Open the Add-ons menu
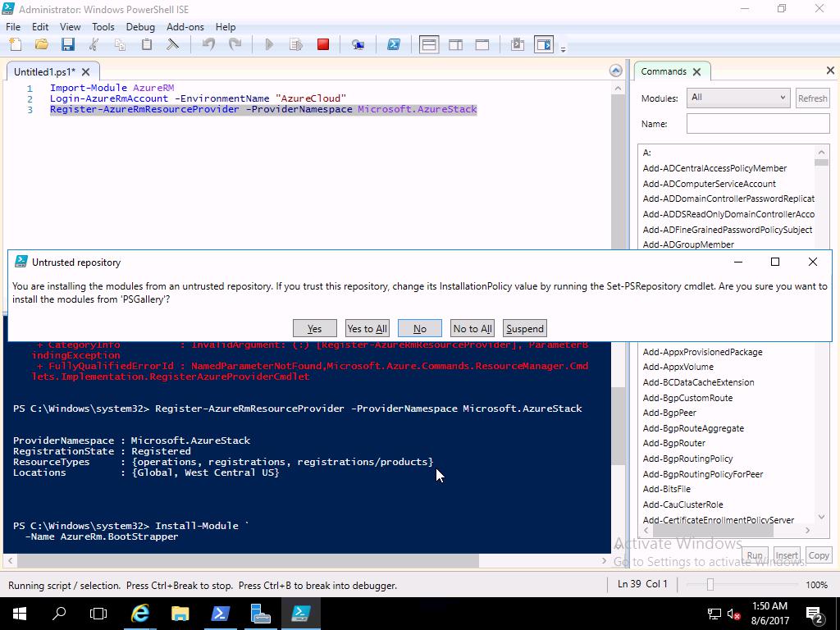The width and height of the screenshot is (840, 630). pyautogui.click(x=185, y=27)
